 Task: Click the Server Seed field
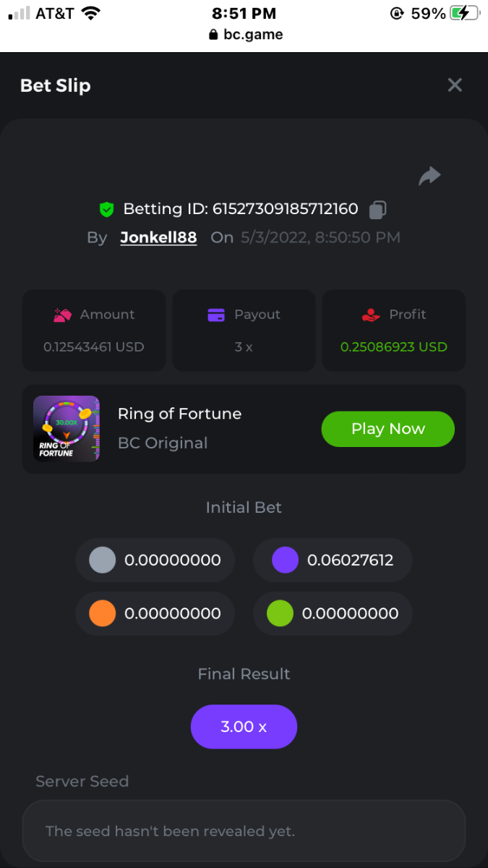click(244, 831)
